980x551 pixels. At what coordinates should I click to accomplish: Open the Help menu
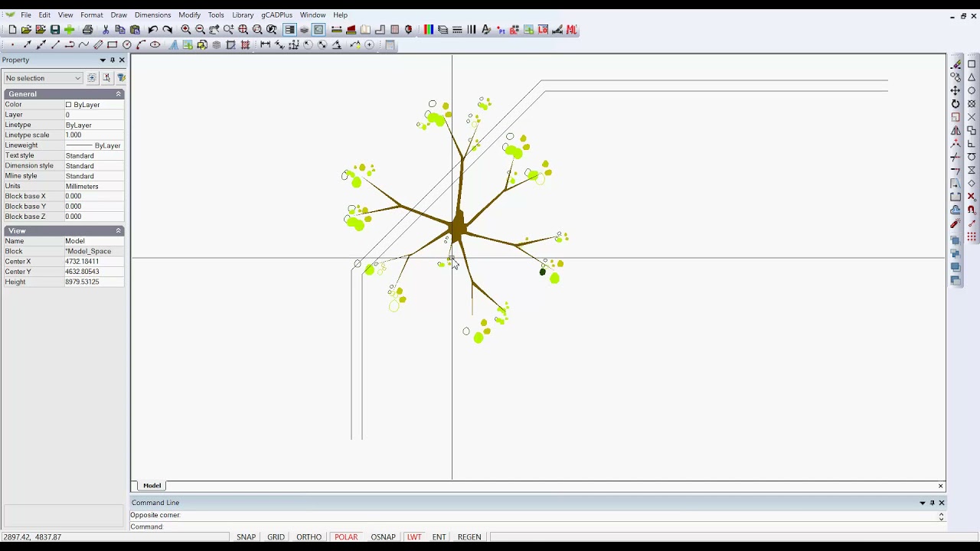click(x=340, y=15)
